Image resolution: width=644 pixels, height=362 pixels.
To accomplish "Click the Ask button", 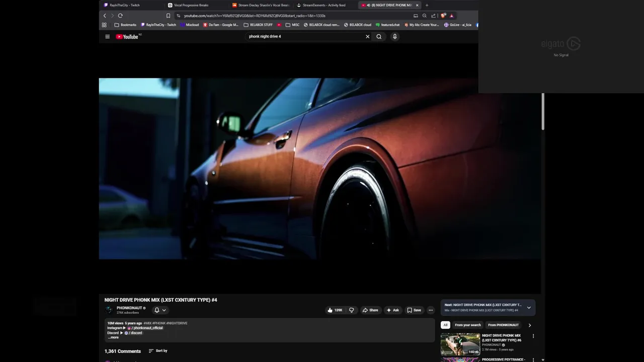I will click(x=392, y=310).
